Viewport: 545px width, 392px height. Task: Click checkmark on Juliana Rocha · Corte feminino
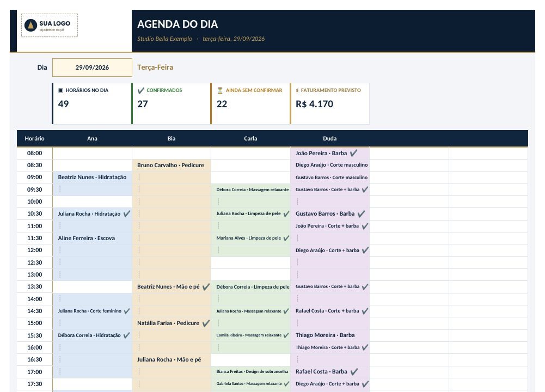pyautogui.click(x=127, y=311)
